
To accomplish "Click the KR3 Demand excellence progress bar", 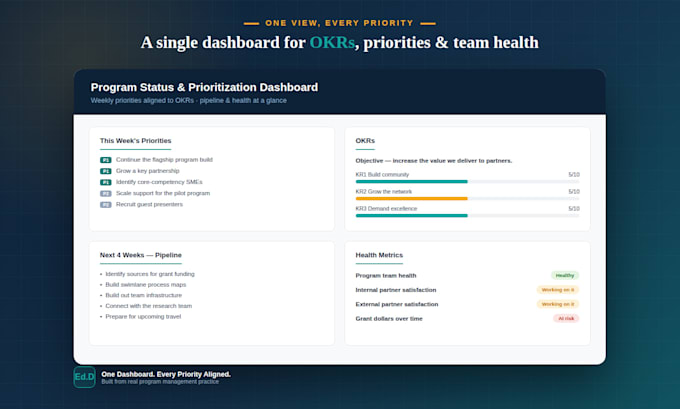I will pyautogui.click(x=467, y=216).
